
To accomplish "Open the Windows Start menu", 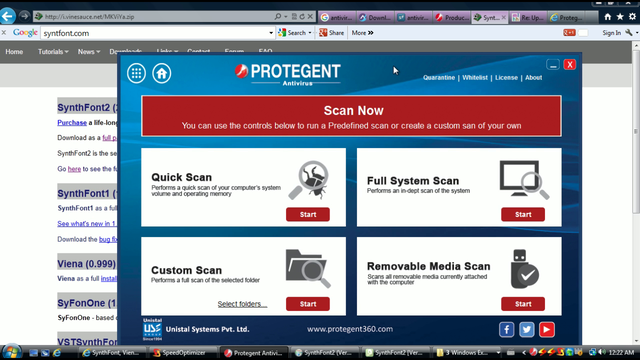I will (11, 352).
